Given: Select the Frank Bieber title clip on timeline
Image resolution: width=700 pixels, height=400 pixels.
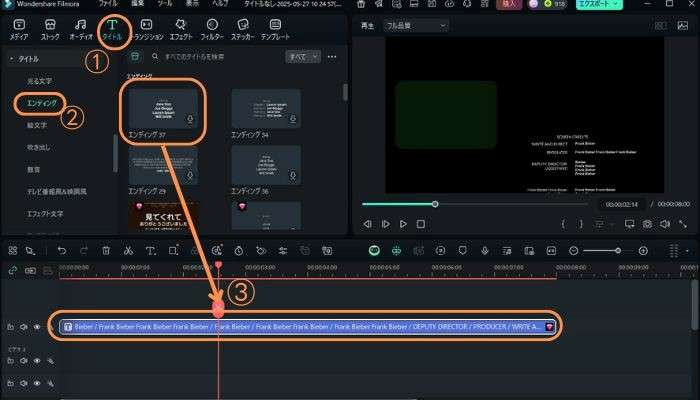Looking at the screenshot, I should [308, 327].
